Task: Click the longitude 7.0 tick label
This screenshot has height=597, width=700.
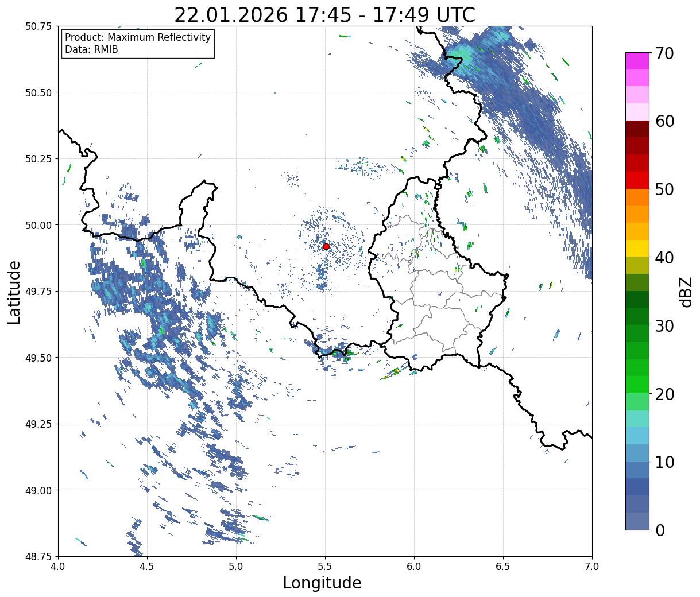Action: pyautogui.click(x=592, y=567)
